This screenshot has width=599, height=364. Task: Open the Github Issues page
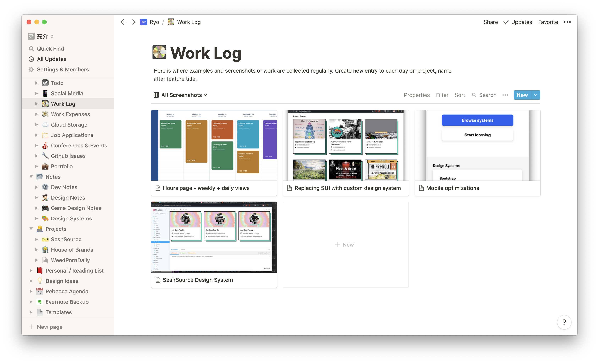(x=68, y=156)
